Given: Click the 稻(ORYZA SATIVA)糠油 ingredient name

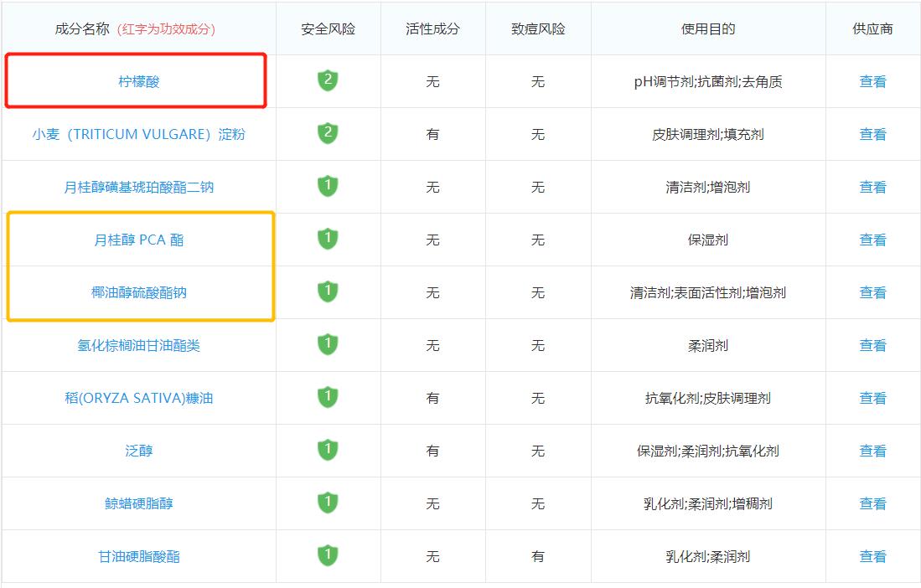Looking at the screenshot, I should coord(138,398).
